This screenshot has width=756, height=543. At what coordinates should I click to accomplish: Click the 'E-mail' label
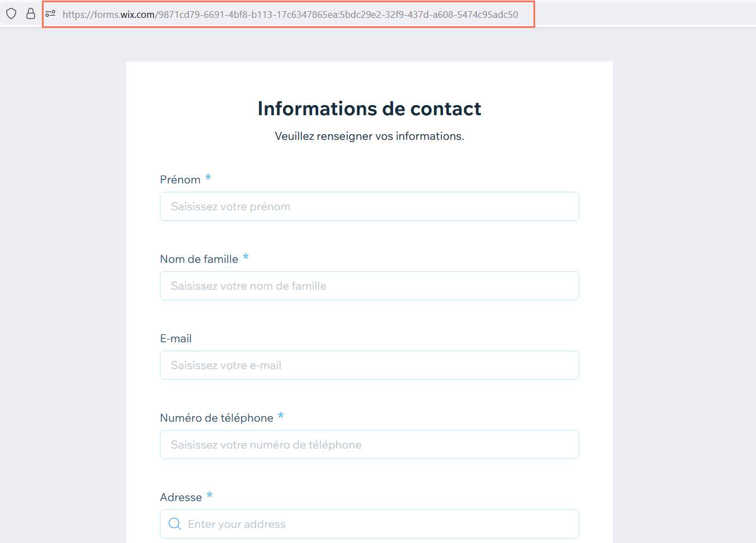click(x=176, y=338)
